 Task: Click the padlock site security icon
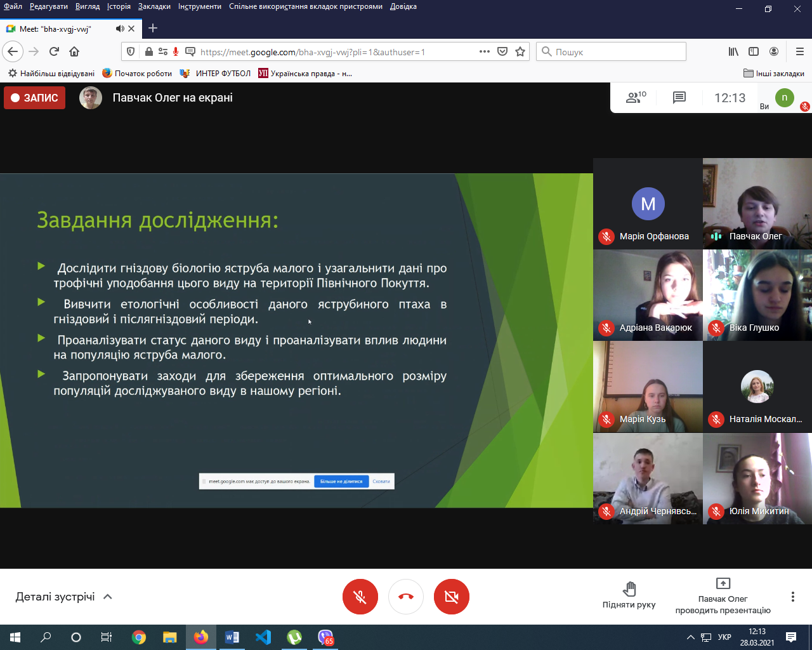click(149, 52)
